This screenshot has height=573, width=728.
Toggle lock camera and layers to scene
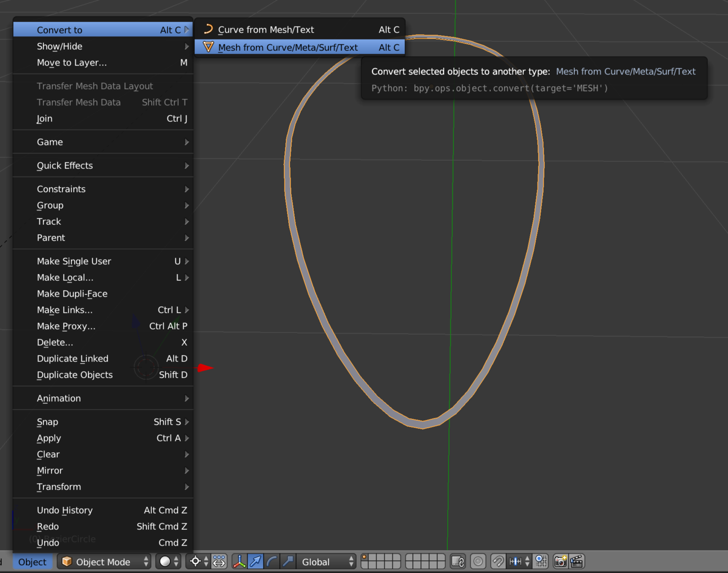coord(458,562)
